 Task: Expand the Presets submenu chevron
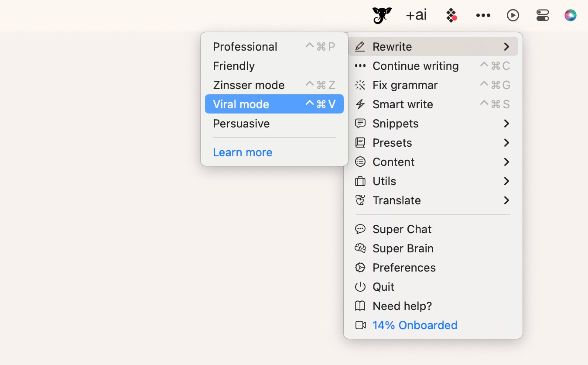pyautogui.click(x=506, y=143)
